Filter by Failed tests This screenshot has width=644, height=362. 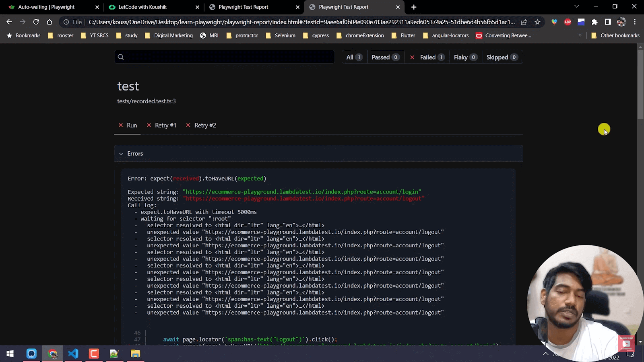coord(427,57)
